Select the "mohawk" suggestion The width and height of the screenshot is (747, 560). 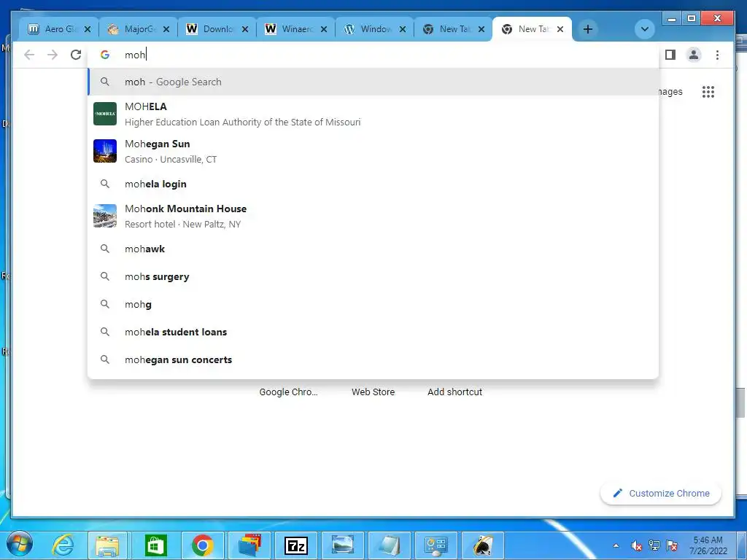(x=373, y=249)
